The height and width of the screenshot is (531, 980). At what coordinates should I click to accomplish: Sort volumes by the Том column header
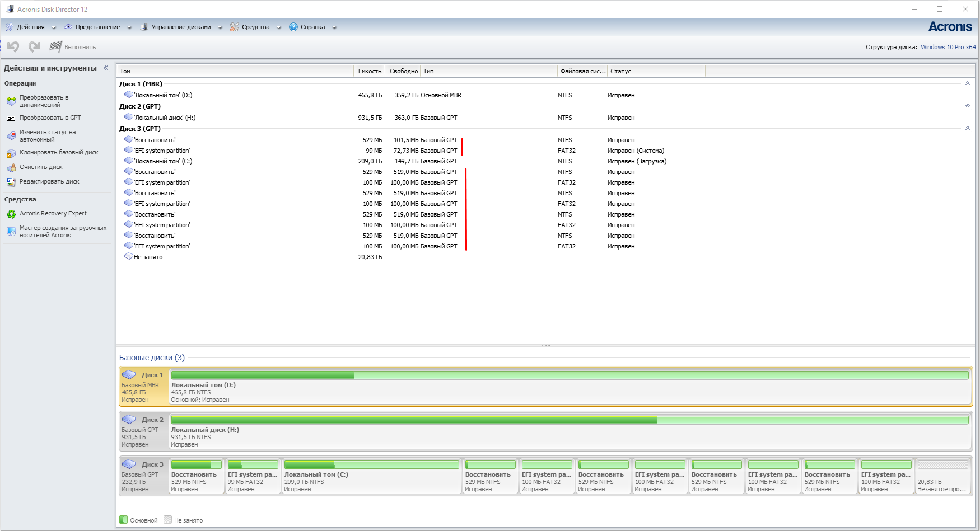pos(235,71)
